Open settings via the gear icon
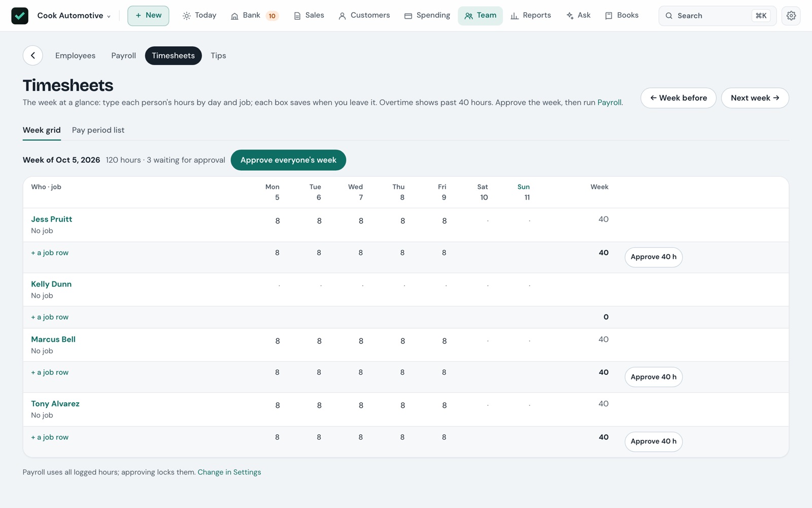 pyautogui.click(x=791, y=16)
